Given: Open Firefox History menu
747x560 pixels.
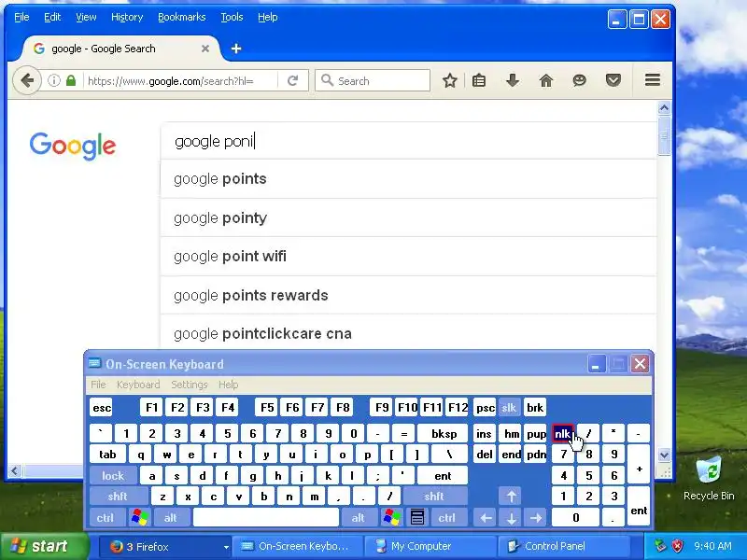Looking at the screenshot, I should coord(127,17).
